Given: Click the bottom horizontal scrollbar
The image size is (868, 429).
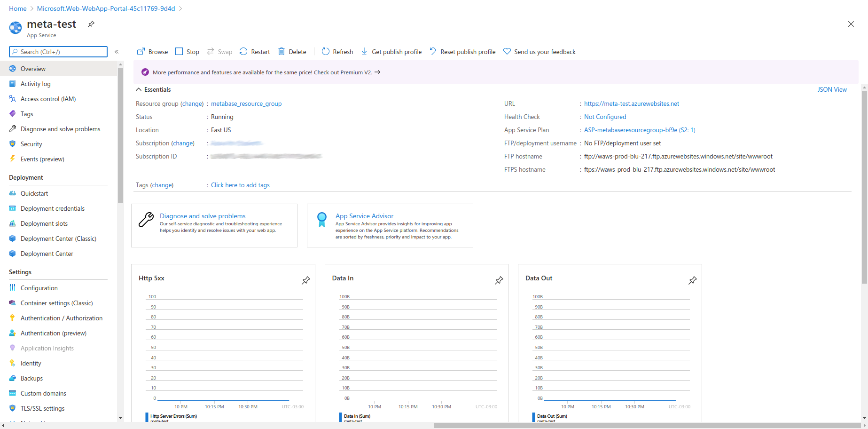Looking at the screenshot, I should point(646,425).
